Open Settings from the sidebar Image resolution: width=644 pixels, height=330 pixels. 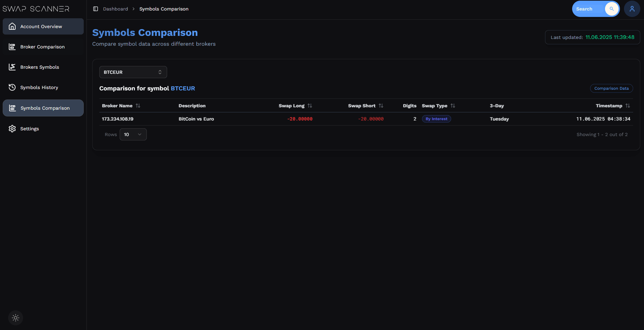click(x=43, y=129)
